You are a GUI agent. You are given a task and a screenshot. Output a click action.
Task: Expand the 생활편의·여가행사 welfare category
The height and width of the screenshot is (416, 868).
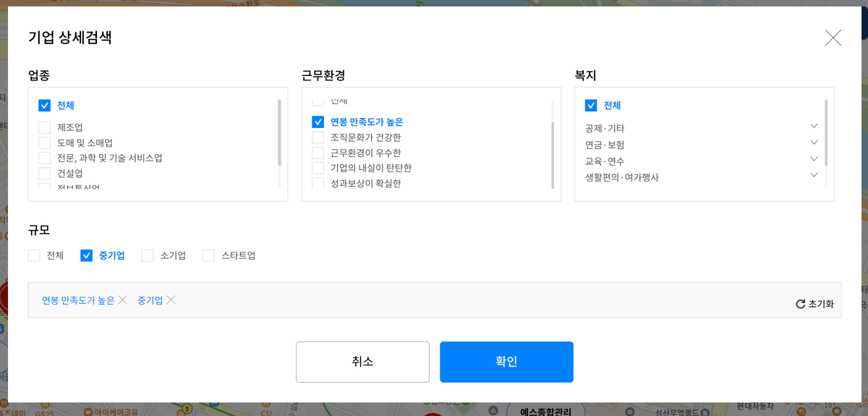point(814,175)
